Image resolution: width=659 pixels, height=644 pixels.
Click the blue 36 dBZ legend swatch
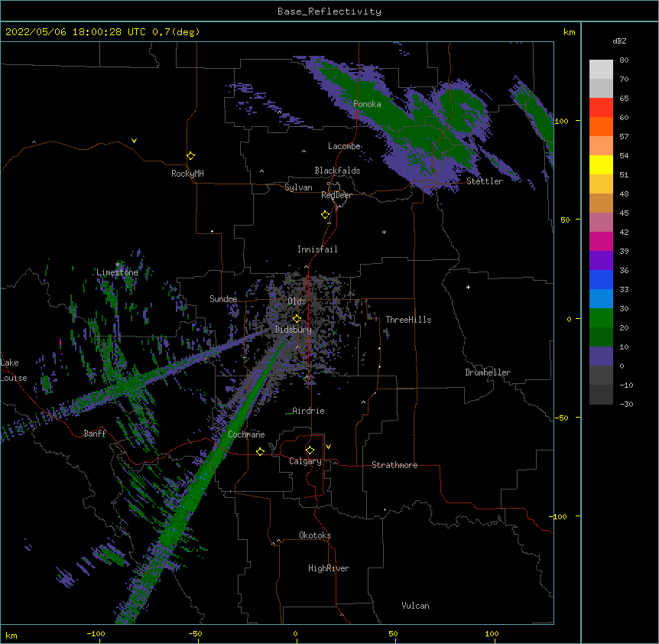click(x=601, y=279)
